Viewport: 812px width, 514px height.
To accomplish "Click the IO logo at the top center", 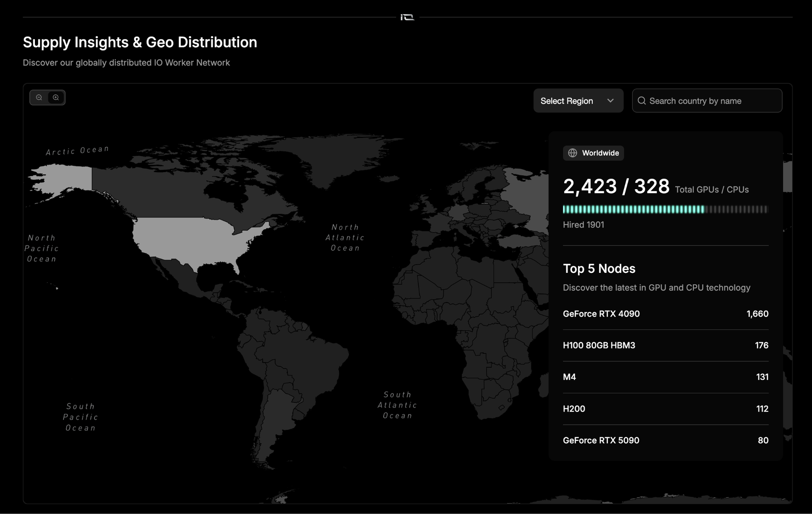I will click(406, 17).
